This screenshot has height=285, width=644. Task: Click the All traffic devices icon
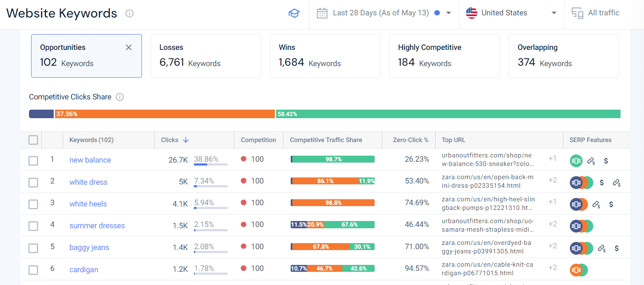click(578, 13)
